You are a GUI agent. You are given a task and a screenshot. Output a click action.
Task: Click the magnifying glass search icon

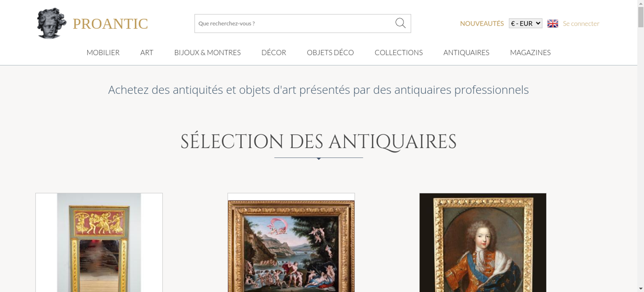point(400,23)
